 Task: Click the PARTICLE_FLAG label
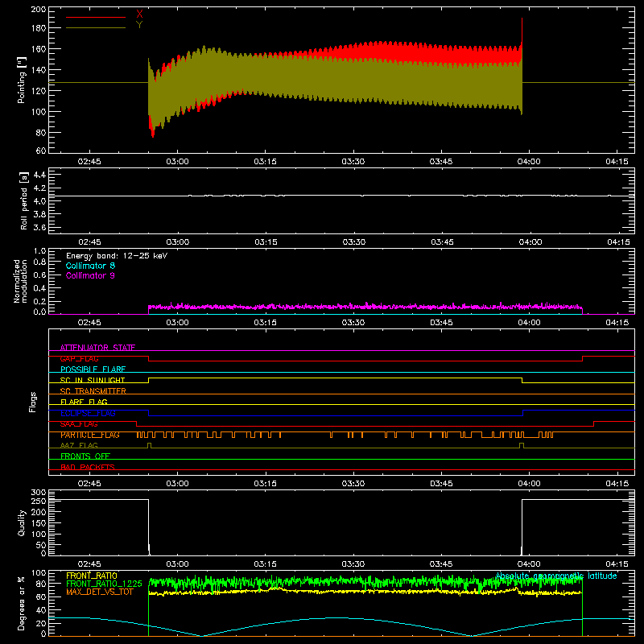[90, 435]
